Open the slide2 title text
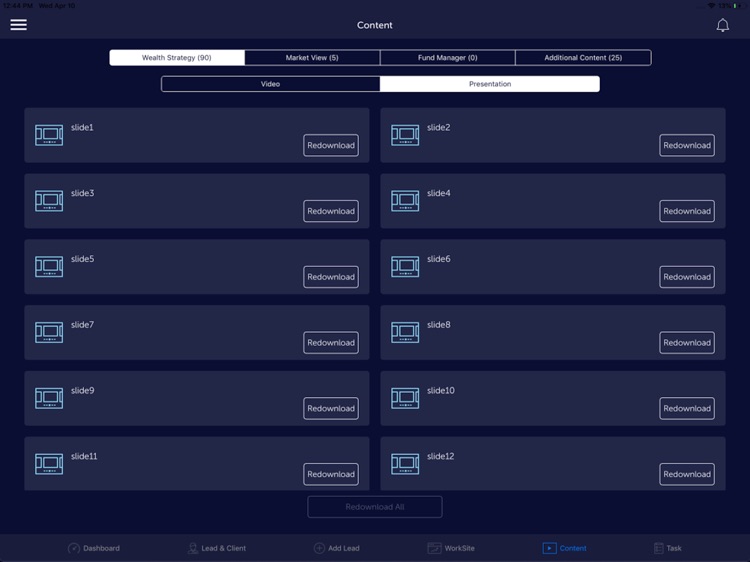750x562 pixels. [439, 127]
